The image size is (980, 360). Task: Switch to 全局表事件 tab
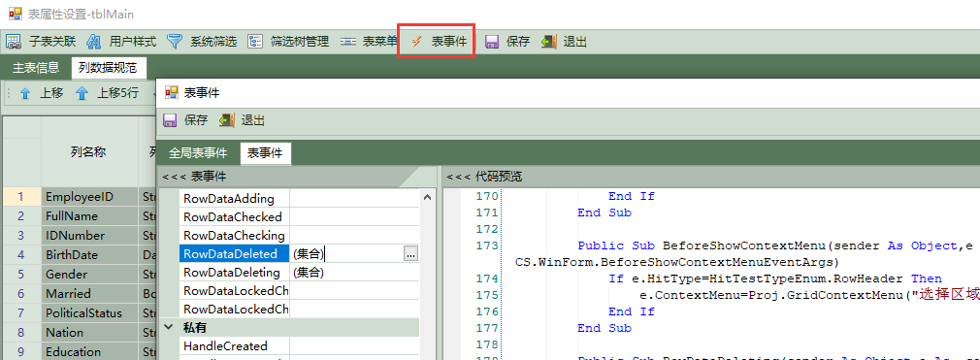pos(198,153)
